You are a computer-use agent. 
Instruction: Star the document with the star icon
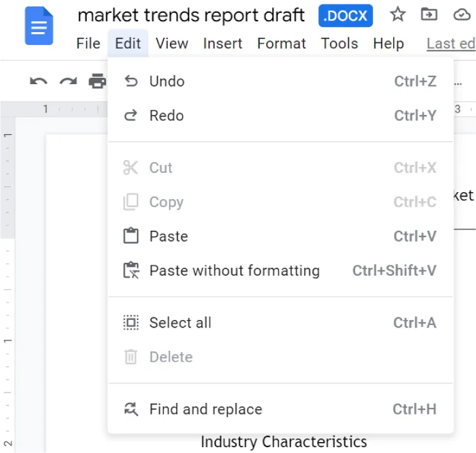(398, 15)
